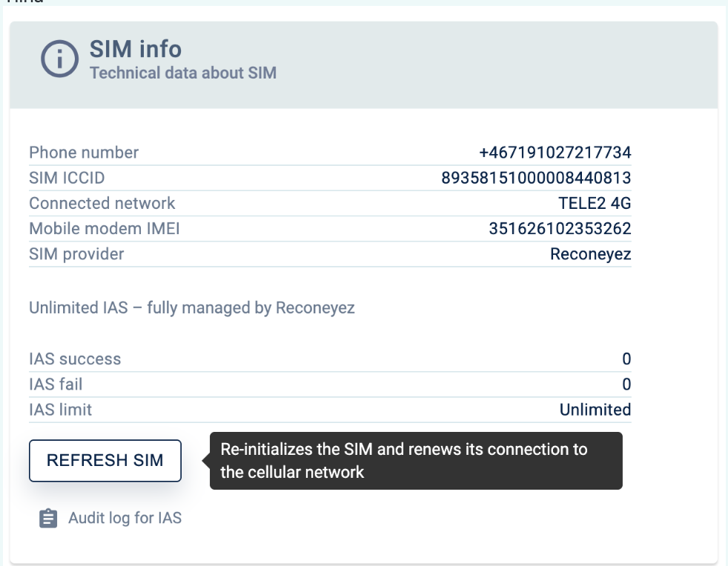Click the IAS fail count value
This screenshot has height=566, width=728.
[626, 384]
